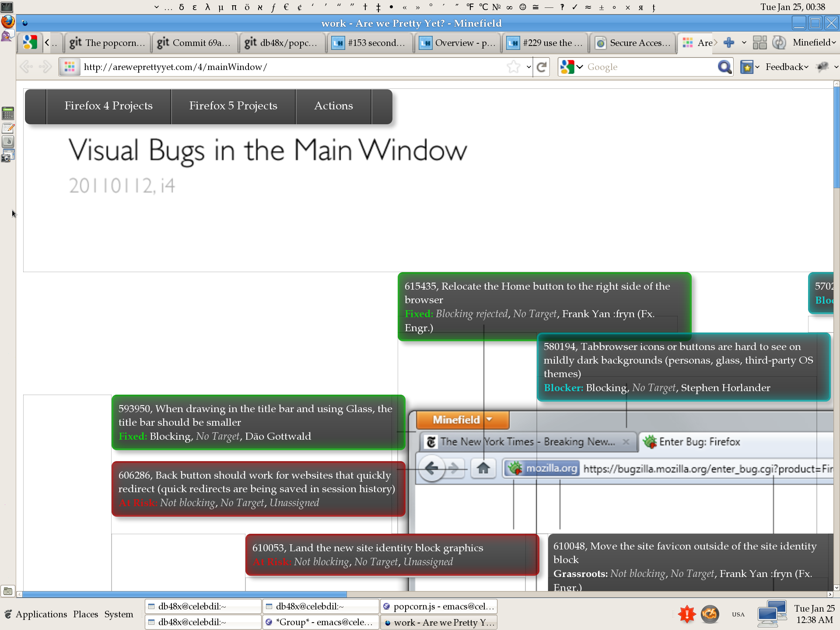Open the System menu
Viewport: 840px width, 630px height.
tap(119, 614)
